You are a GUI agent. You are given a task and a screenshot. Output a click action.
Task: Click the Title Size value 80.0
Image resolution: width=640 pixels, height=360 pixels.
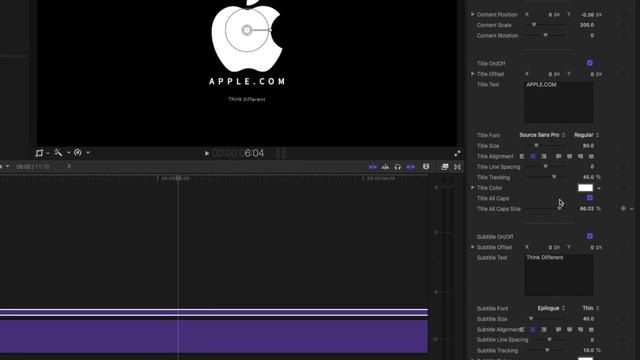point(588,146)
